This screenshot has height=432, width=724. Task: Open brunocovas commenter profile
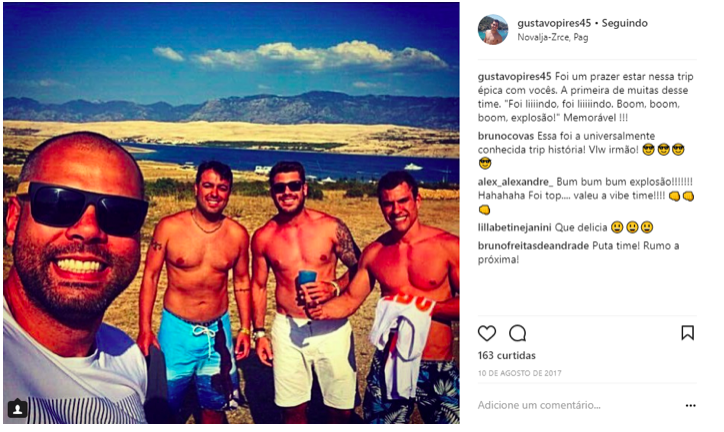coord(506,136)
